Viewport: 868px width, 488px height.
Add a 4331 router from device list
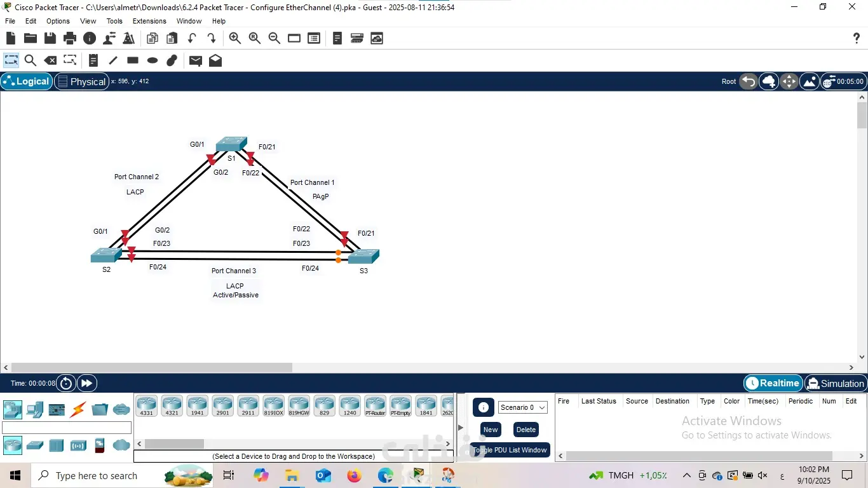point(147,406)
